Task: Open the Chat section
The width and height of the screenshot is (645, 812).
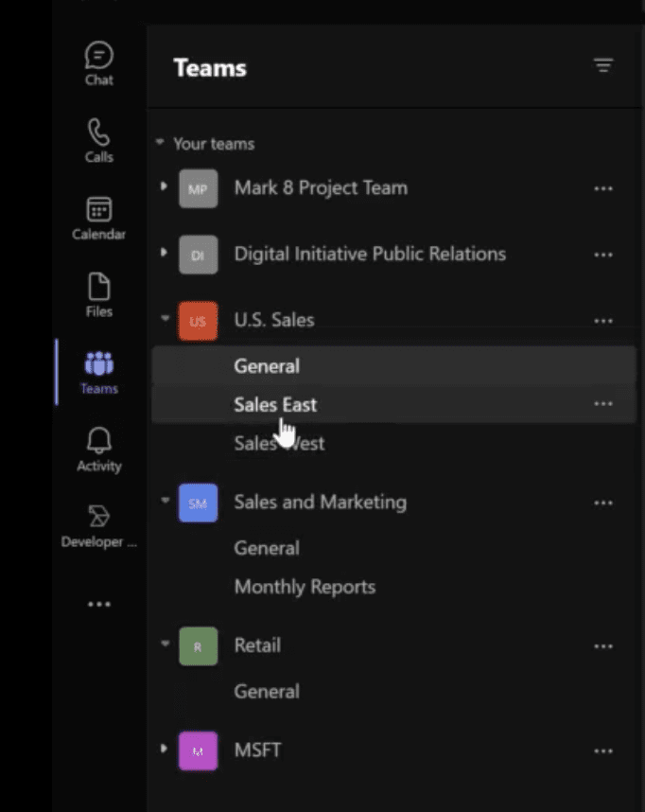Action: [99, 63]
